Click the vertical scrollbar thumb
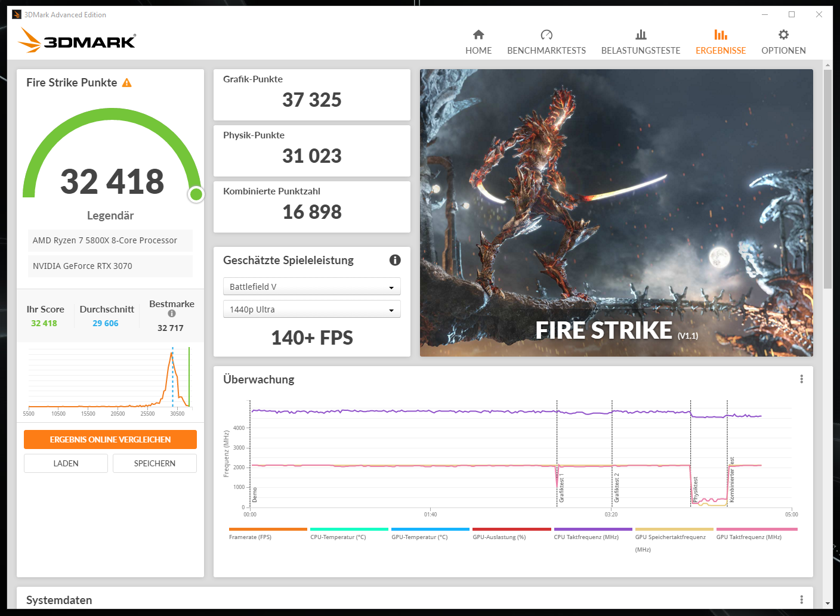This screenshot has height=616, width=840. [827, 179]
